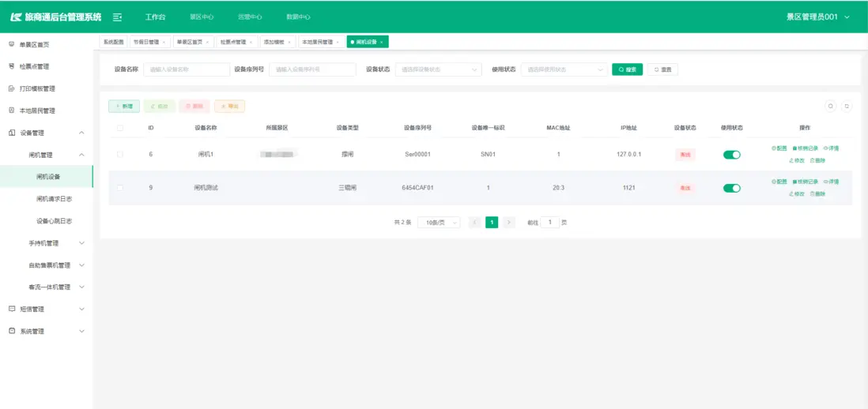Click the 系统管理 sidebar icon
This screenshot has height=409, width=868.
tap(12, 331)
